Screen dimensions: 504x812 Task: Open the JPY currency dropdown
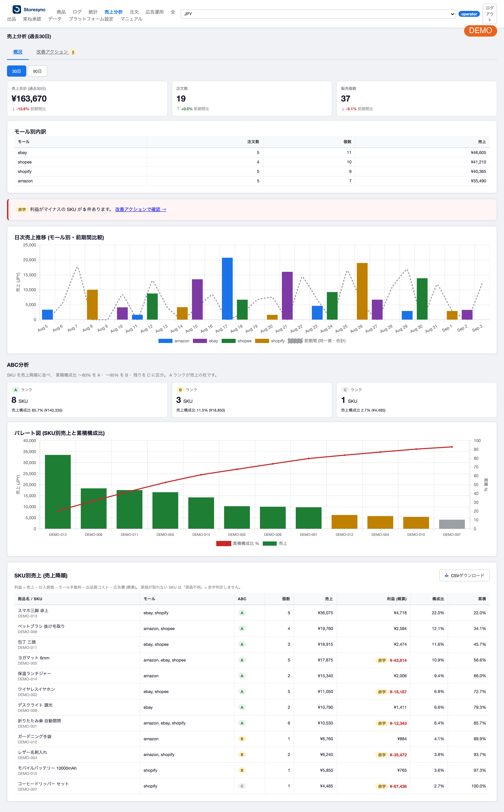(x=318, y=14)
